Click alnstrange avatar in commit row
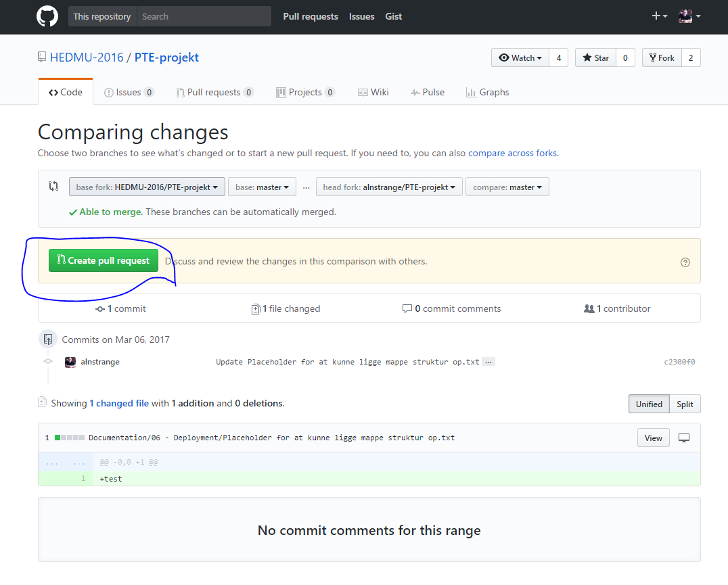Image resolution: width=728 pixels, height=585 pixels. pos(70,362)
